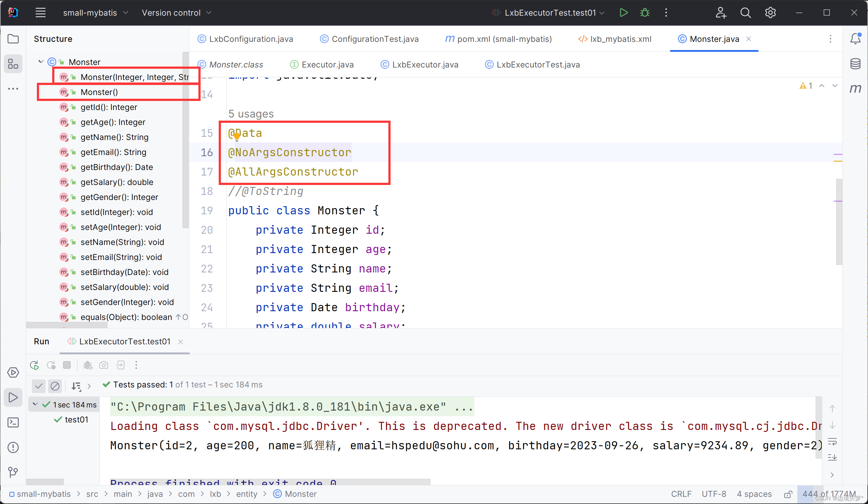Click the Monster() no-args constructor item
This screenshot has width=868, height=504.
[98, 92]
